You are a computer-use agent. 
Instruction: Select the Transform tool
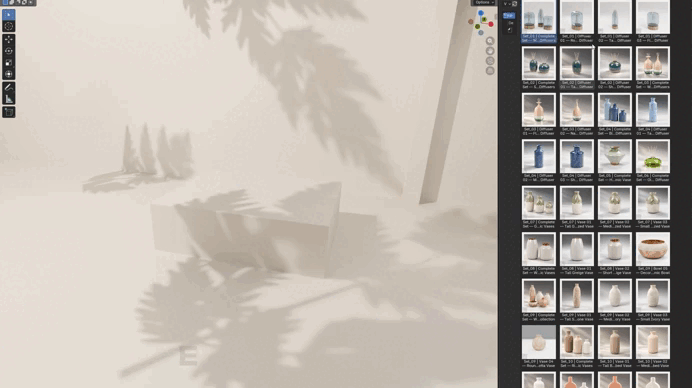pos(8,74)
